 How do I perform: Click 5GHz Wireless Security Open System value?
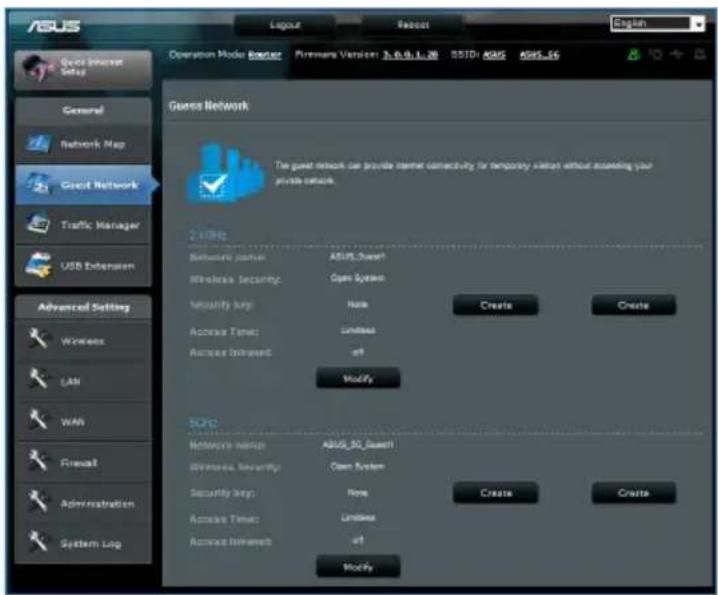click(357, 466)
